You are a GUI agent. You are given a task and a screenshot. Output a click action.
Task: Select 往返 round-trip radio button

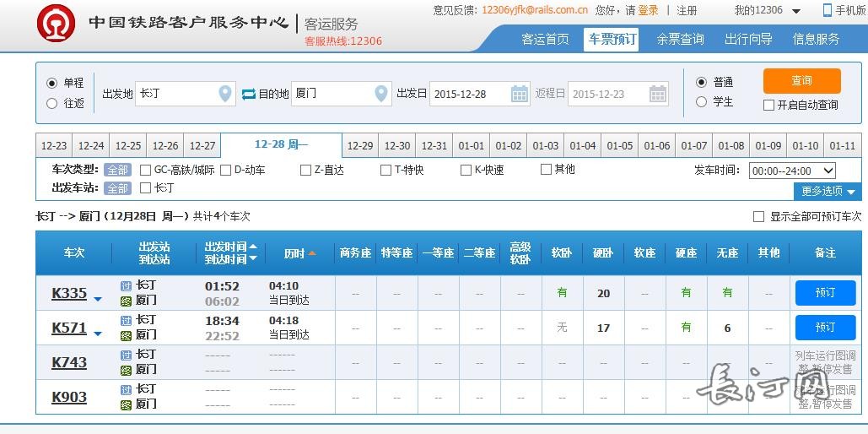point(52,103)
